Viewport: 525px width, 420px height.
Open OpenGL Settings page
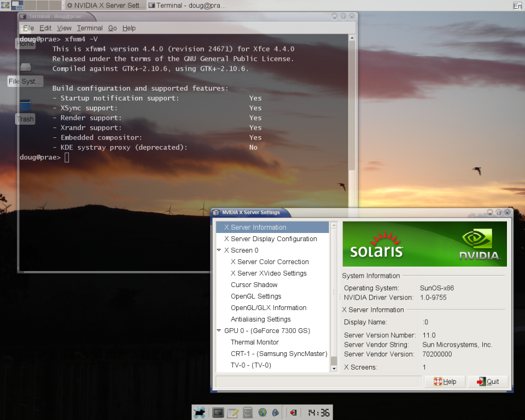[x=272, y=296]
